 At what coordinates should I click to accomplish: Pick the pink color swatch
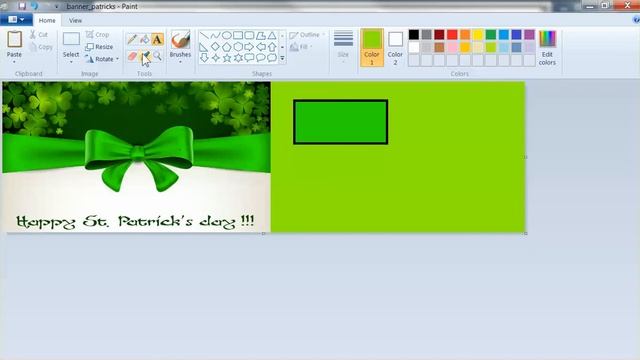pyautogui.click(x=452, y=47)
